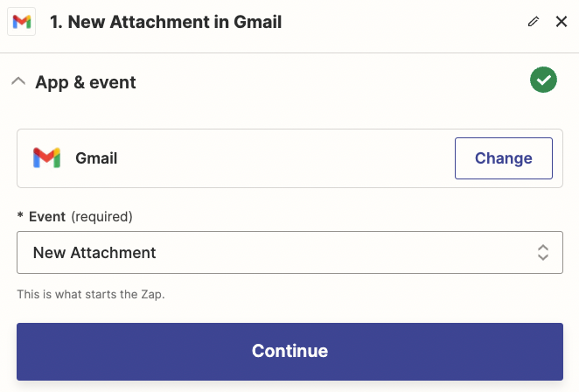The width and height of the screenshot is (579, 392).
Task: Click the '(required)' text next to Event
Action: 101,216
